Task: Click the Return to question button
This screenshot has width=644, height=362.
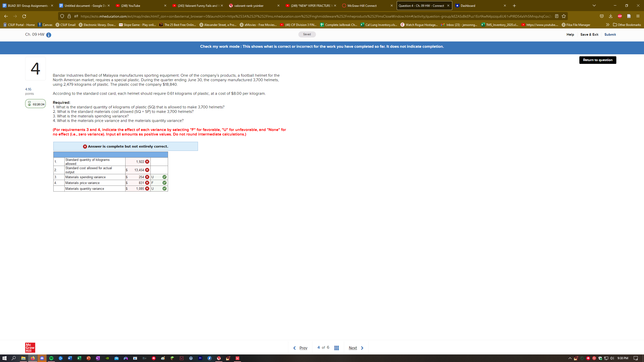Action: [597, 60]
